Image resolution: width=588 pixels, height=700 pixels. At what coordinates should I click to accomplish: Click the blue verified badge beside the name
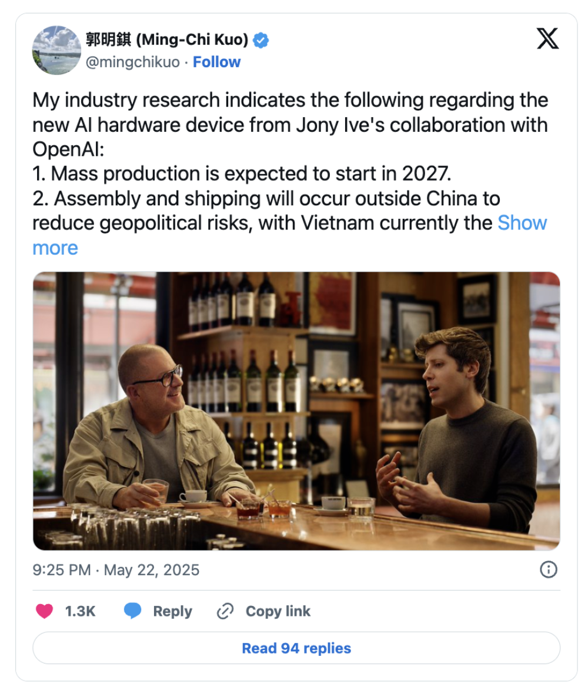coord(261,41)
